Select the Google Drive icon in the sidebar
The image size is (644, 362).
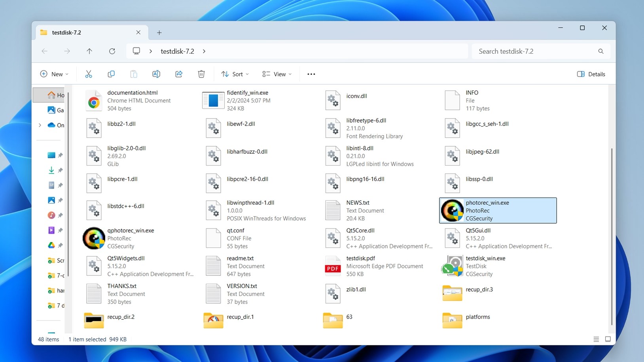point(51,245)
